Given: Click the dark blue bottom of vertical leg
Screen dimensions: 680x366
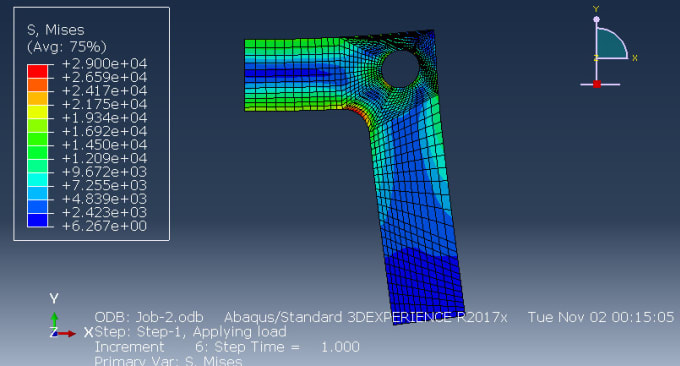Looking at the screenshot, I should pos(424,286).
